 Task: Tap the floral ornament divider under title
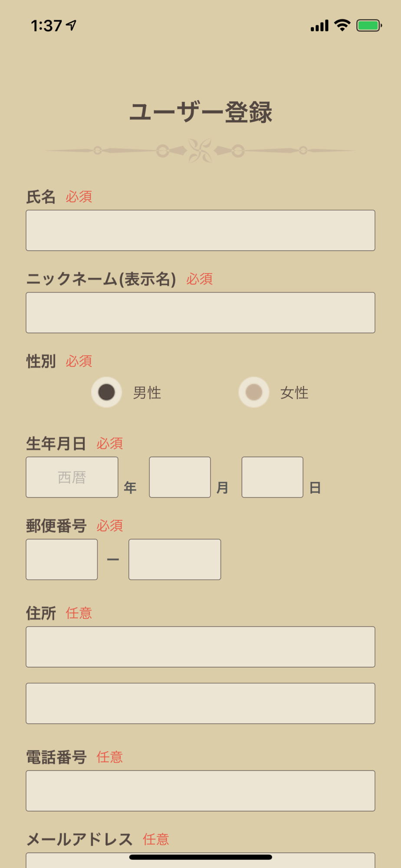[200, 151]
